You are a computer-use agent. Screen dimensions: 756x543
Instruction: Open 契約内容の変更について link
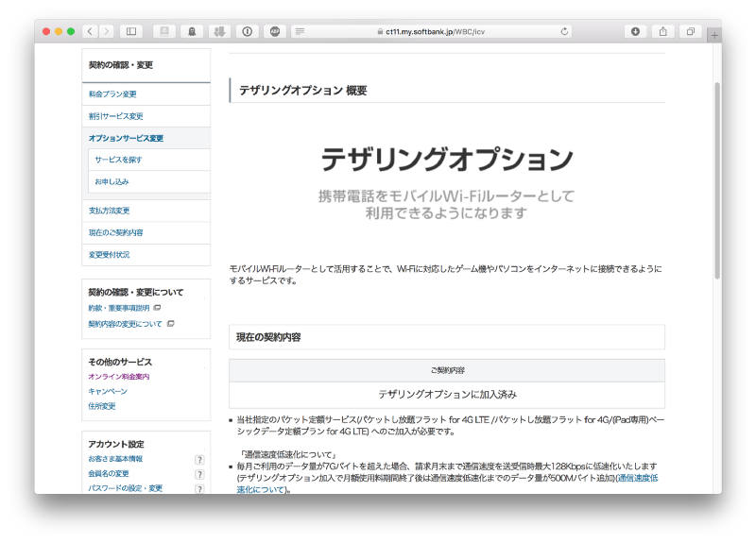[x=125, y=324]
